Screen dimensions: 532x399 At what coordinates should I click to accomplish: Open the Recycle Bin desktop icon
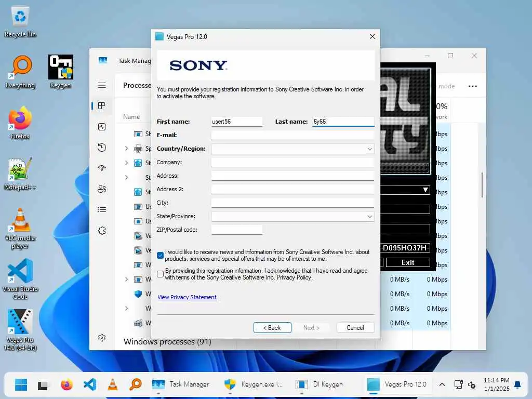(20, 22)
